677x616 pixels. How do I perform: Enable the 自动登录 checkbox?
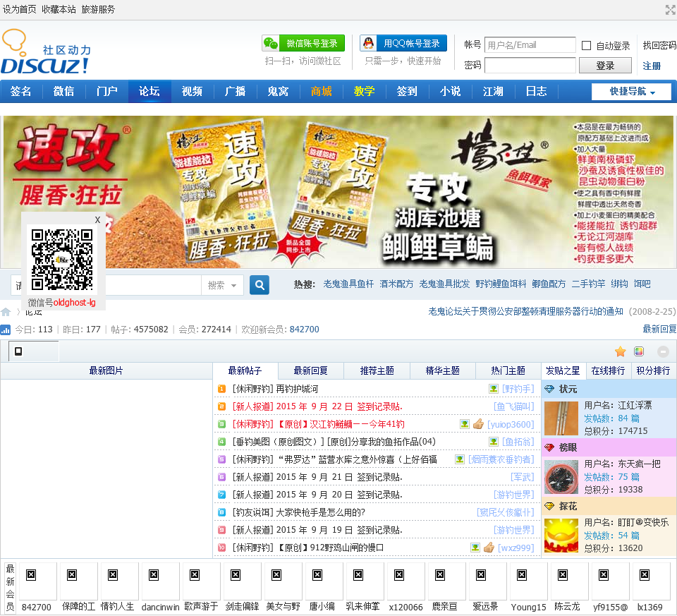(586, 45)
